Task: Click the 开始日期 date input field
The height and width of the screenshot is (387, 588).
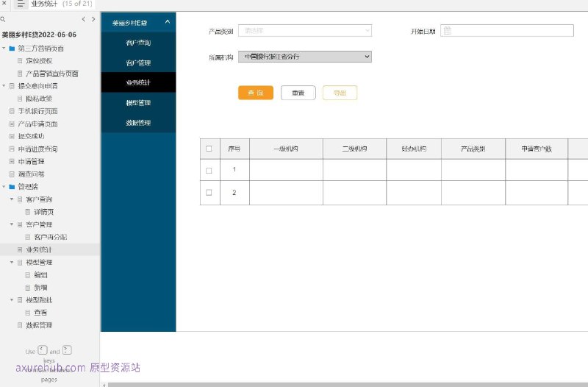Action: point(507,31)
